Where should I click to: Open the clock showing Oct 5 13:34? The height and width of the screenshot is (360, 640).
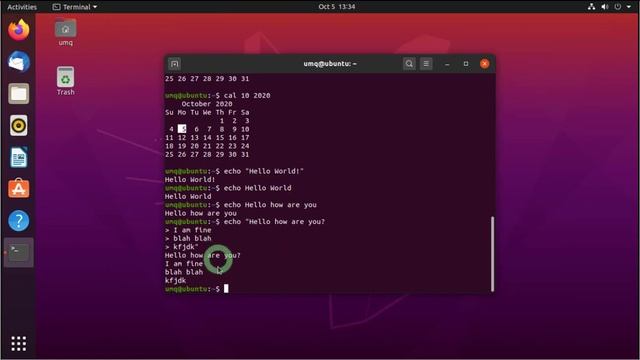[x=337, y=7]
